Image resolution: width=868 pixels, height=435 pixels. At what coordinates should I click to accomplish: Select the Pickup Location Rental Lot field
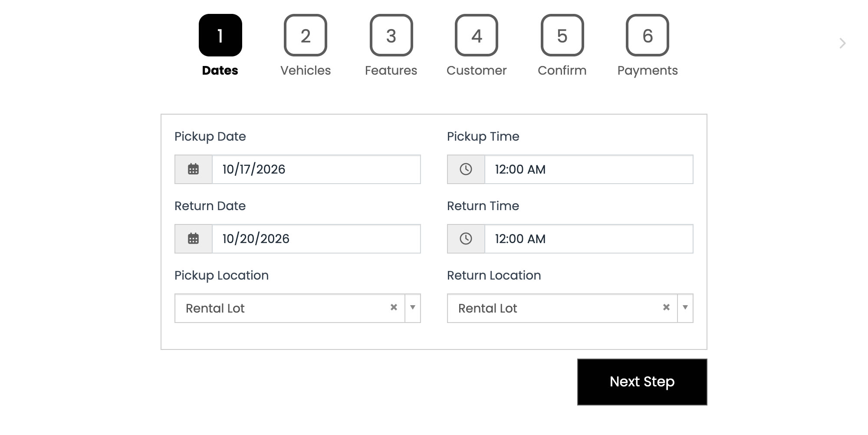pos(298,308)
